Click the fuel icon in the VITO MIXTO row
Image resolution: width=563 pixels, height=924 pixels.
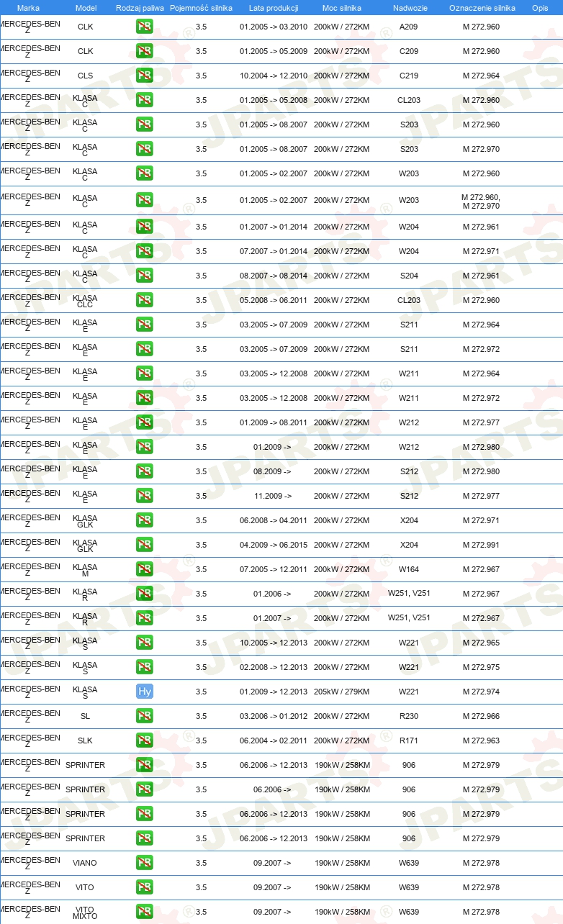[x=144, y=912]
